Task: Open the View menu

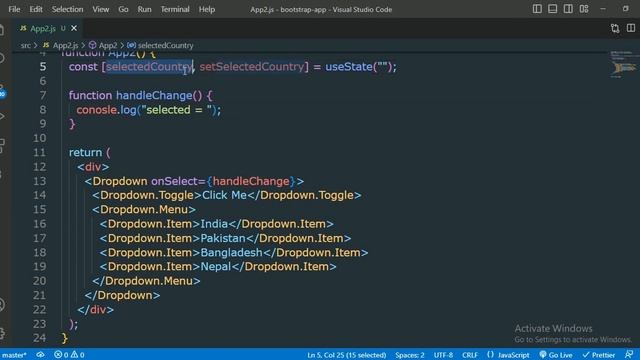Action: pyautogui.click(x=100, y=9)
